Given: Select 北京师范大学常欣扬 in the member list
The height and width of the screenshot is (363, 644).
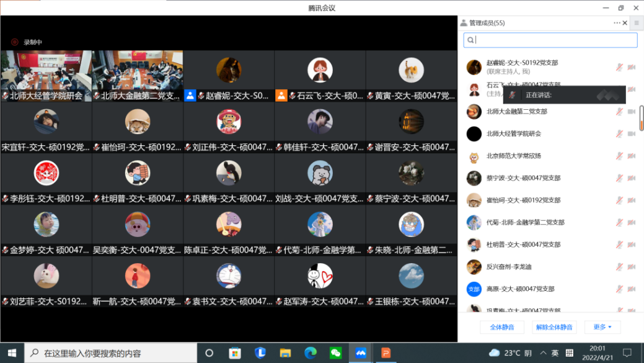Looking at the screenshot, I should (x=513, y=156).
